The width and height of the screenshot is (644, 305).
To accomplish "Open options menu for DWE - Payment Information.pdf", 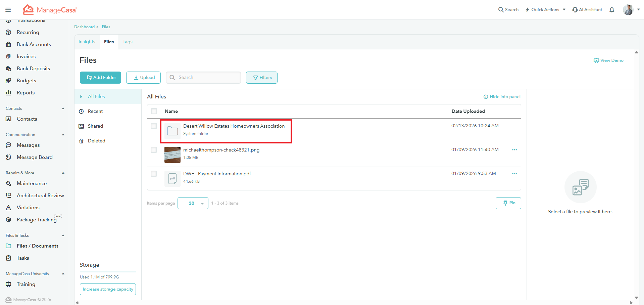I will [514, 174].
